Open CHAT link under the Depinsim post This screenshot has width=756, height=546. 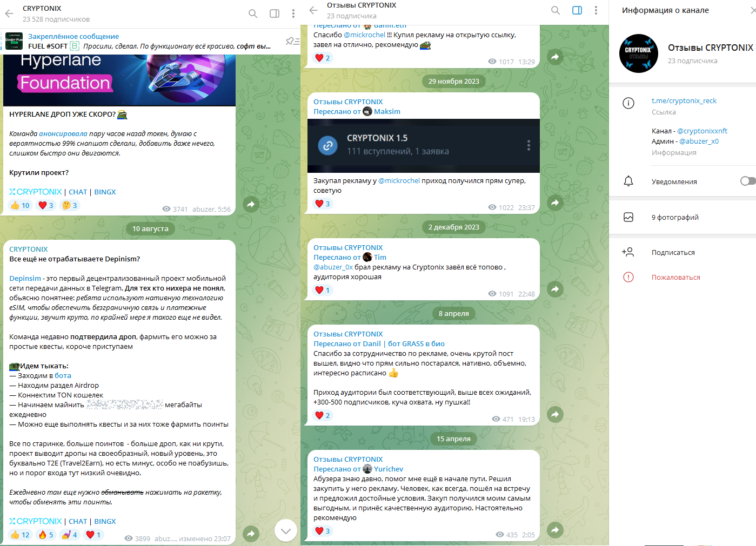click(x=78, y=521)
